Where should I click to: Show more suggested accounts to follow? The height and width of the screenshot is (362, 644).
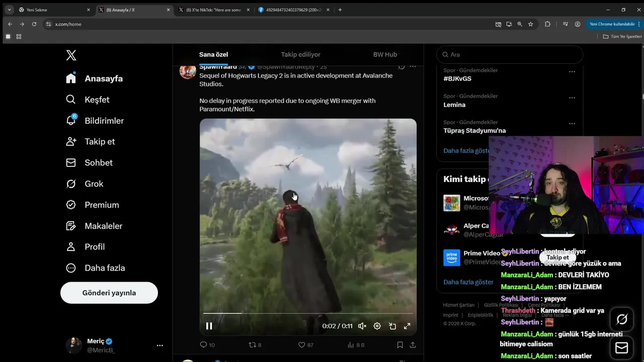tap(468, 282)
